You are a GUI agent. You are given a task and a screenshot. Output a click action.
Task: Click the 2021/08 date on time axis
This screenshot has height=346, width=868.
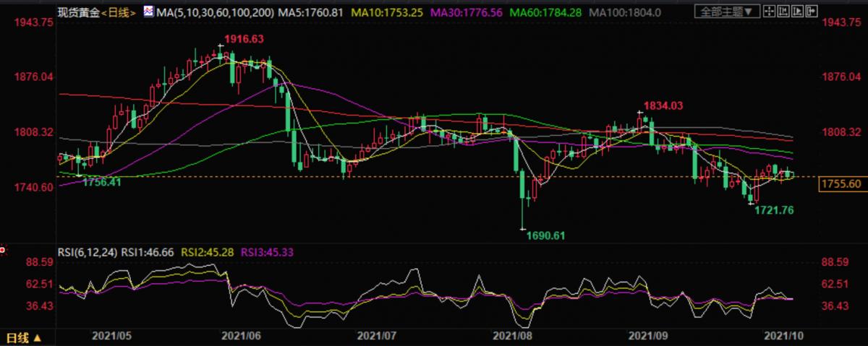click(x=511, y=336)
